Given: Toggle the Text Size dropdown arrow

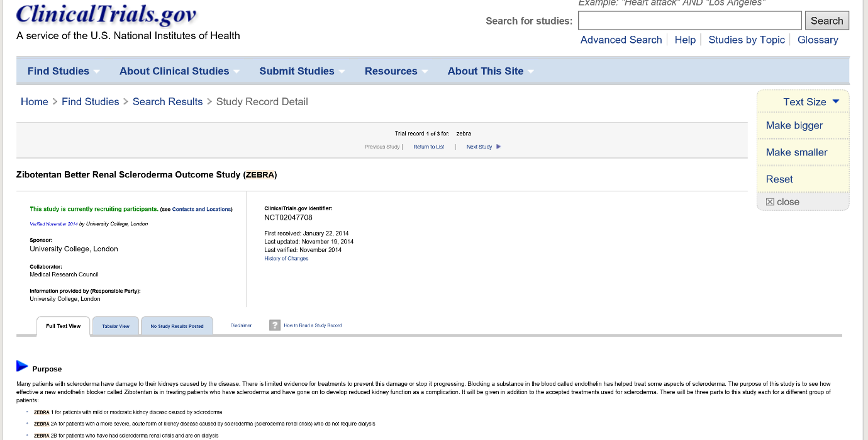Looking at the screenshot, I should pyautogui.click(x=836, y=101).
